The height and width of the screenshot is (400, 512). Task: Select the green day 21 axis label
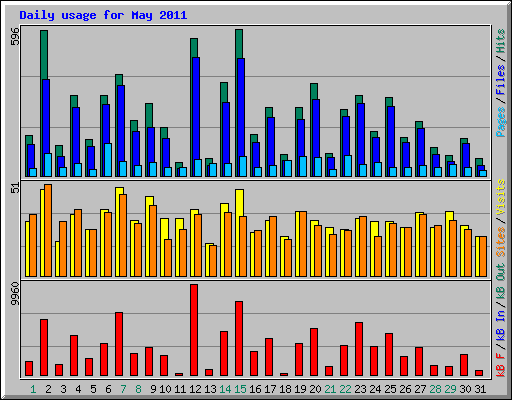(330, 389)
